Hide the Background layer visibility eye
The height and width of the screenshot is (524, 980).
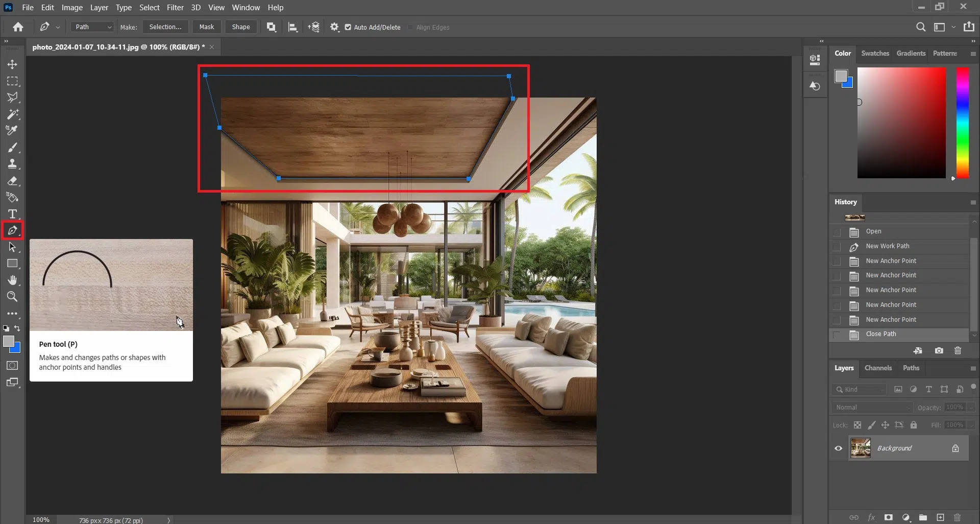coord(838,448)
